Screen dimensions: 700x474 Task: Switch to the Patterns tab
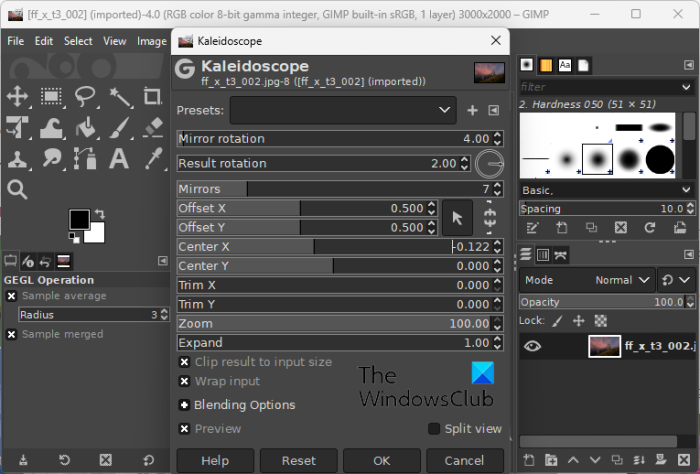point(546,65)
